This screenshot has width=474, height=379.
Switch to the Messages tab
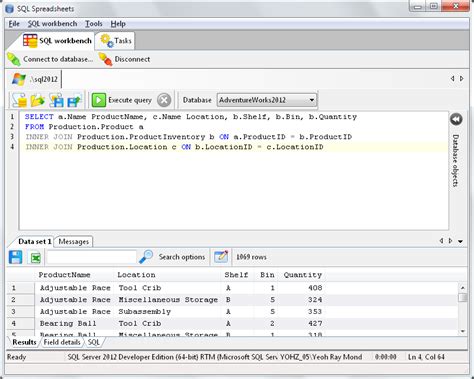coord(73,241)
